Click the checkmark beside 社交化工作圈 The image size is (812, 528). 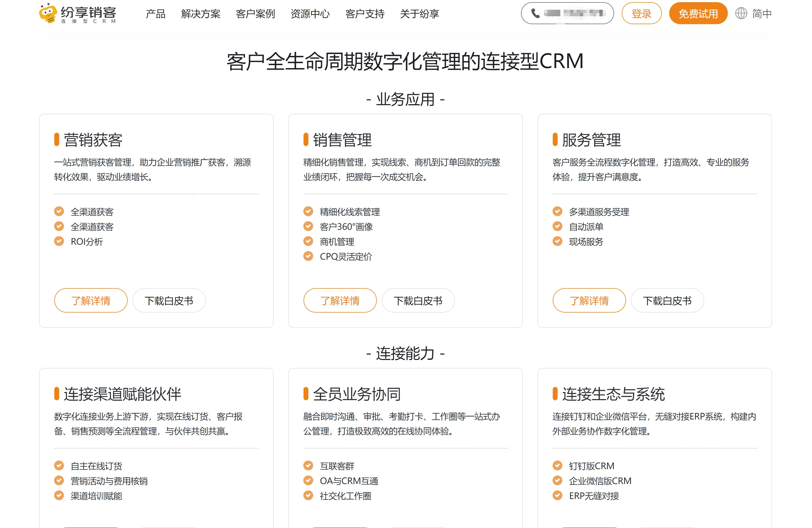[308, 496]
